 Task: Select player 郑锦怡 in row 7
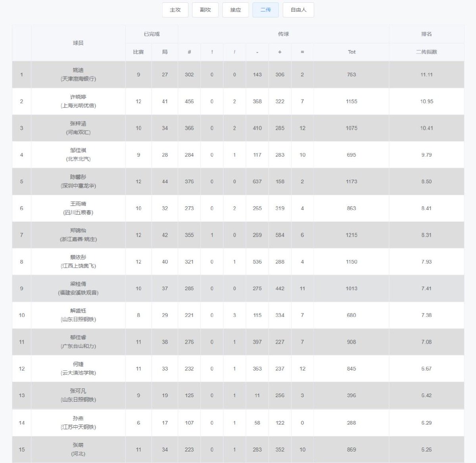point(78,231)
